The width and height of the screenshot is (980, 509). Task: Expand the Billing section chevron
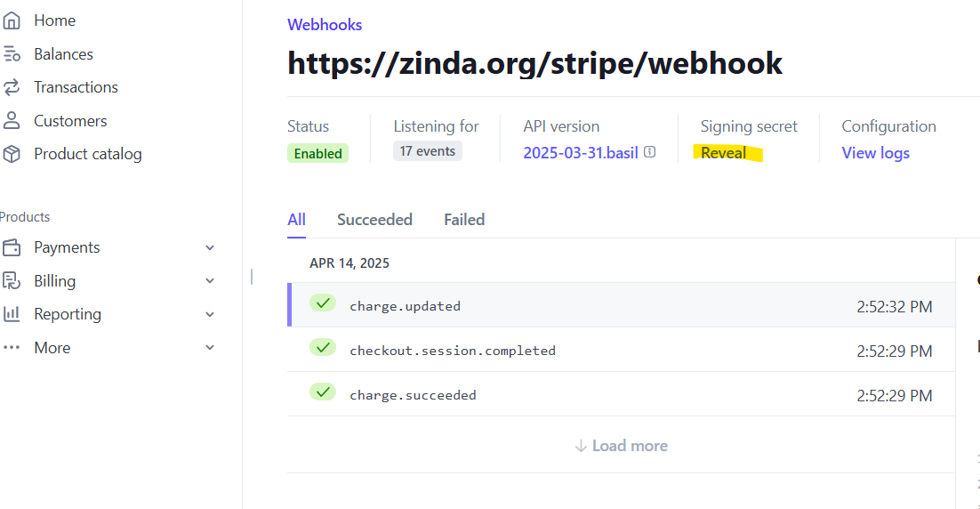tap(210, 281)
